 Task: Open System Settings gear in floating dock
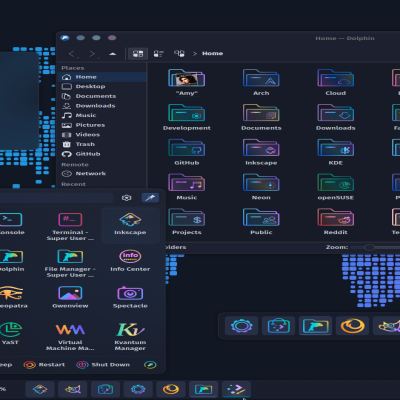pyautogui.click(x=241, y=326)
